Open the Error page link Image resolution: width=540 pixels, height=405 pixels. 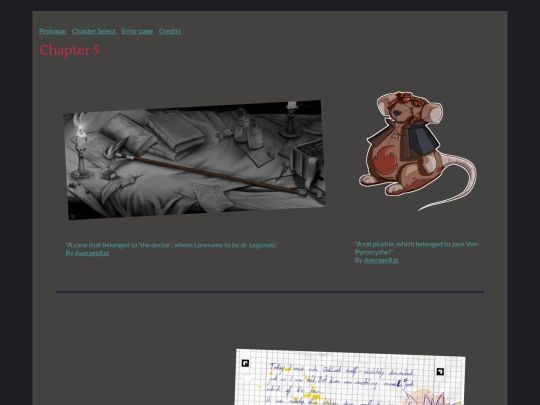tap(137, 31)
